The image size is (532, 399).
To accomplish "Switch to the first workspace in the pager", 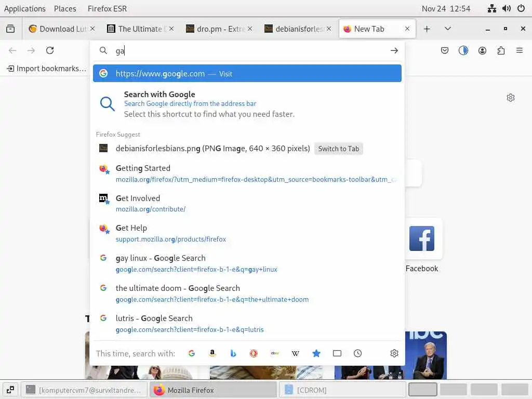I will tap(422, 390).
